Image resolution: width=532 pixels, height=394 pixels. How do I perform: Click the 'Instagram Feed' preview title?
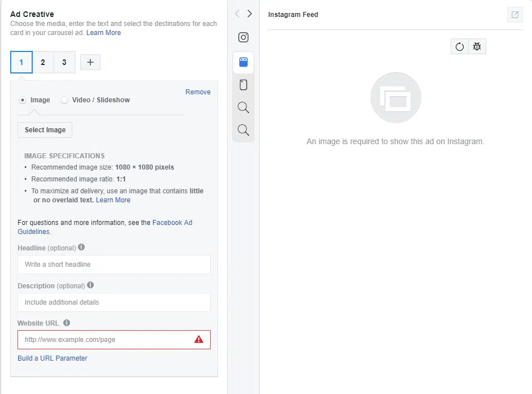(x=293, y=15)
